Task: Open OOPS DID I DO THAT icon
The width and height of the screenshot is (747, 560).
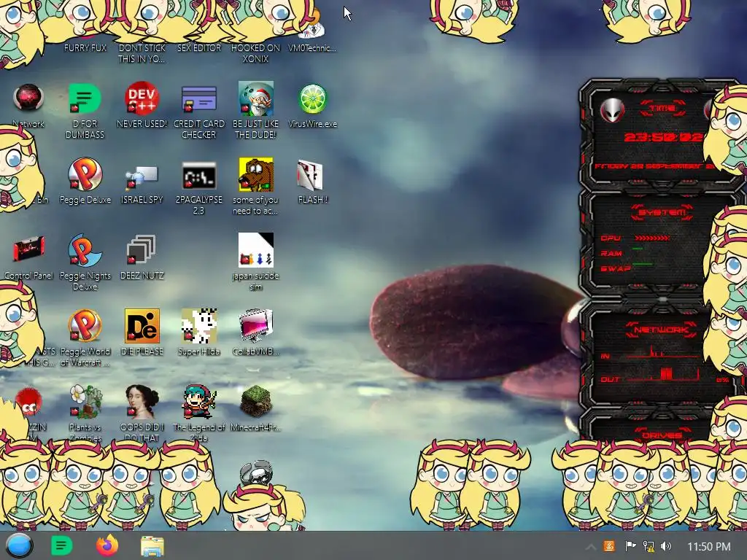Action: pyautogui.click(x=142, y=402)
